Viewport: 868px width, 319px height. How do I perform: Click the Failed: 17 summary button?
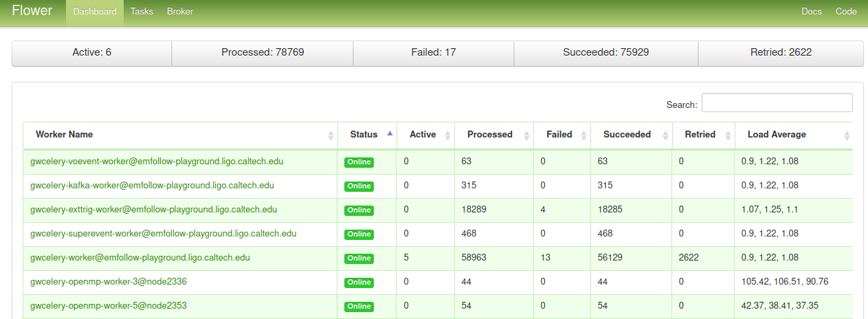pos(434,52)
